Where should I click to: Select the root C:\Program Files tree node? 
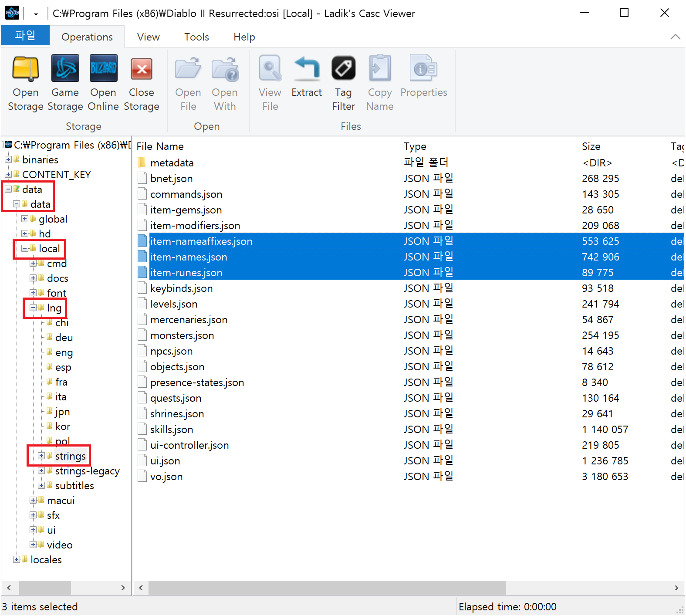tap(72, 145)
